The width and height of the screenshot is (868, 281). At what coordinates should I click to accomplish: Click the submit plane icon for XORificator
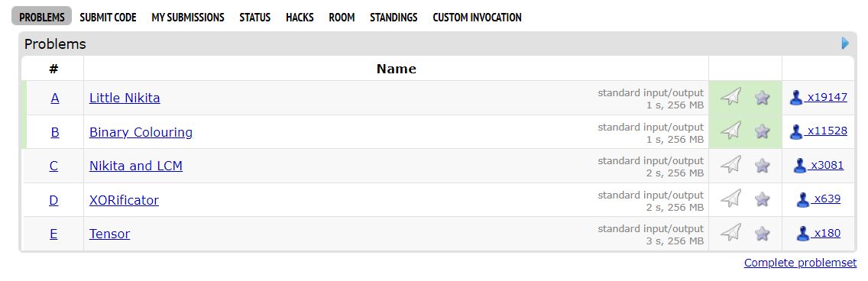(730, 199)
